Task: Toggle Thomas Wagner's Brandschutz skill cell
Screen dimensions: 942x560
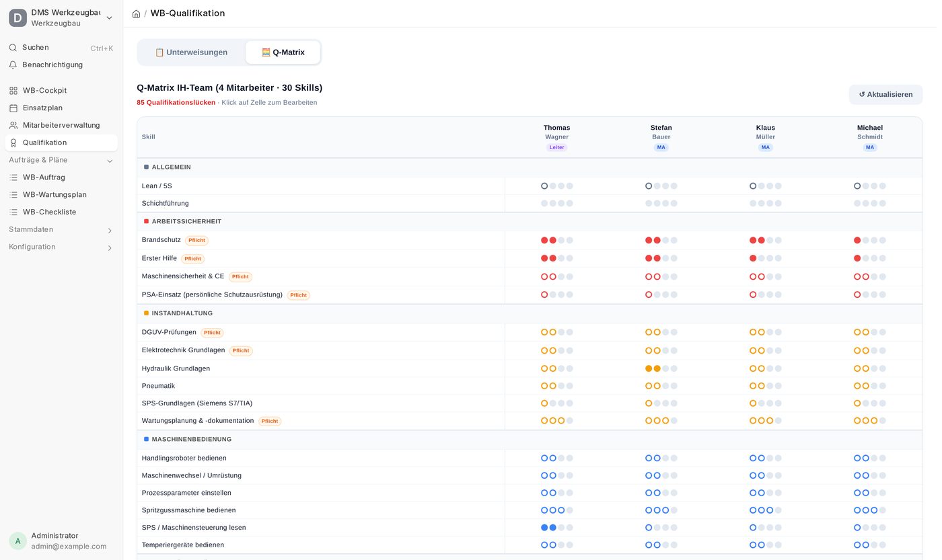Action: point(557,240)
